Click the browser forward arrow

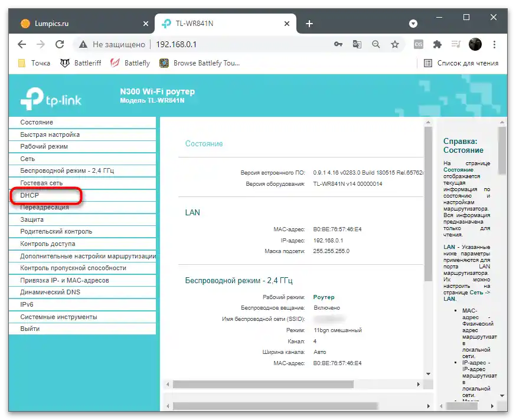[x=41, y=44]
